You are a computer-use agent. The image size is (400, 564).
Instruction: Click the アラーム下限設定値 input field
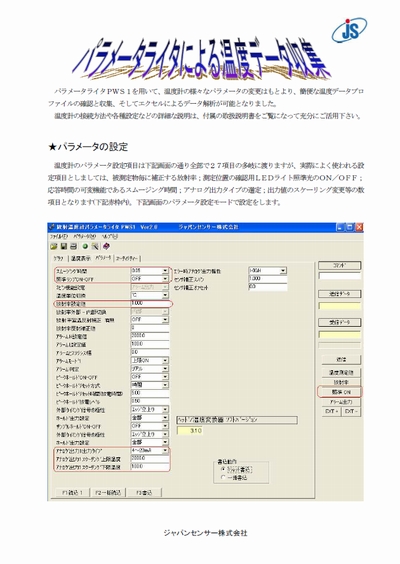tap(150, 344)
